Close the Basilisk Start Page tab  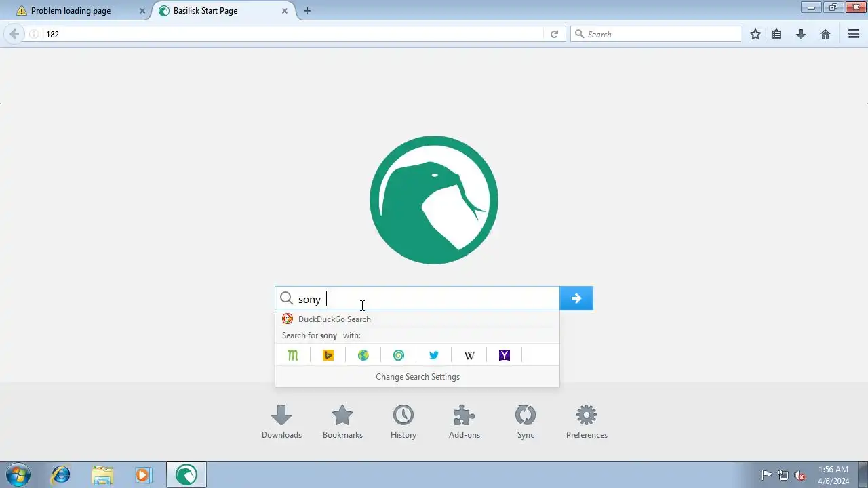[x=285, y=11]
